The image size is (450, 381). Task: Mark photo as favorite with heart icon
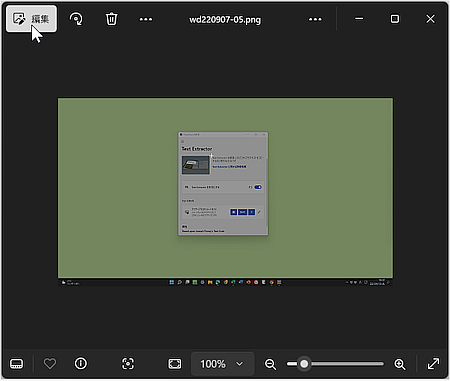coord(50,363)
